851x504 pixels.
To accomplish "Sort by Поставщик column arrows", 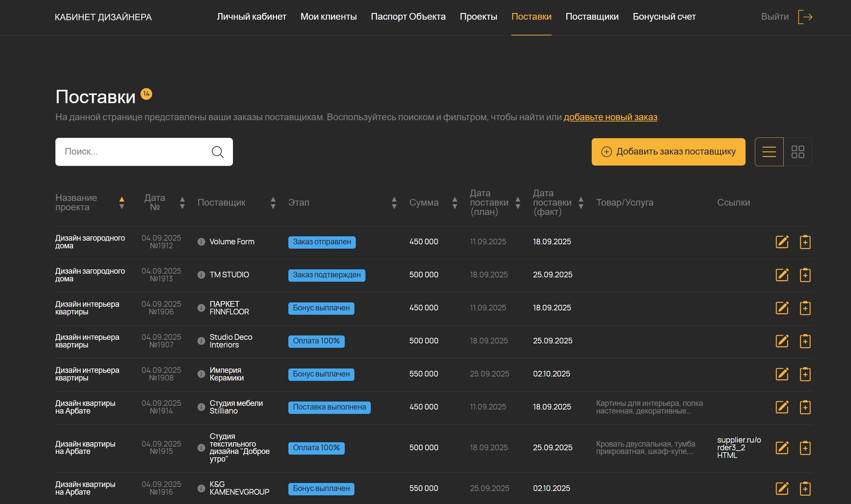I will [273, 203].
